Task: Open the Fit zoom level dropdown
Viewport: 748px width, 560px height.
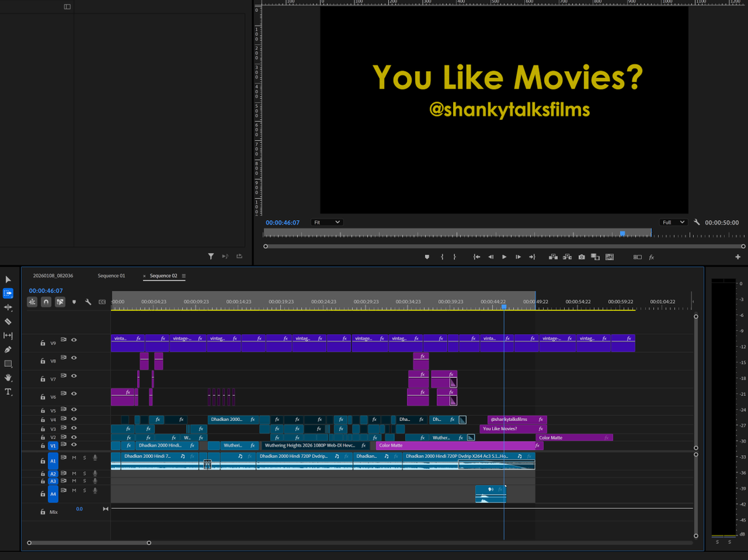Action: pos(327,222)
